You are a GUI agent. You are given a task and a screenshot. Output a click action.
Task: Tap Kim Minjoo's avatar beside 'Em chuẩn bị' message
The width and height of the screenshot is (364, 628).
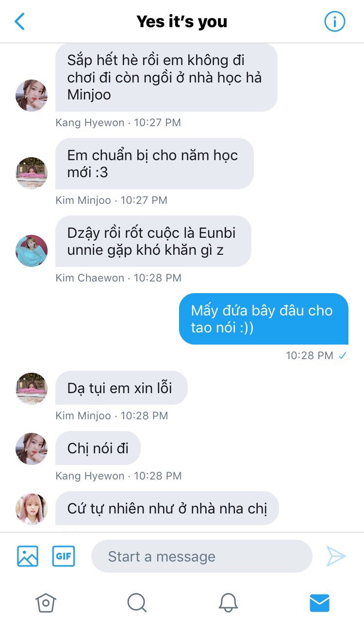click(x=32, y=173)
